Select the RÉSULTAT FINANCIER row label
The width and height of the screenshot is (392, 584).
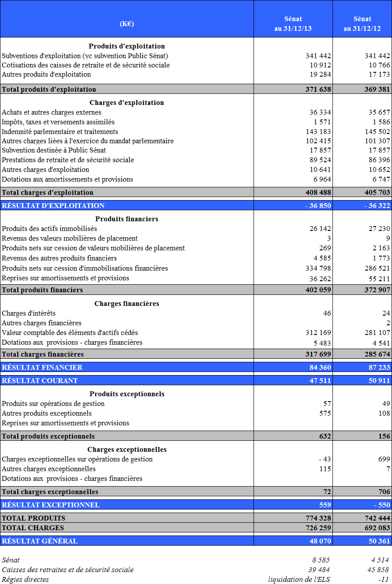[x=42, y=368]
